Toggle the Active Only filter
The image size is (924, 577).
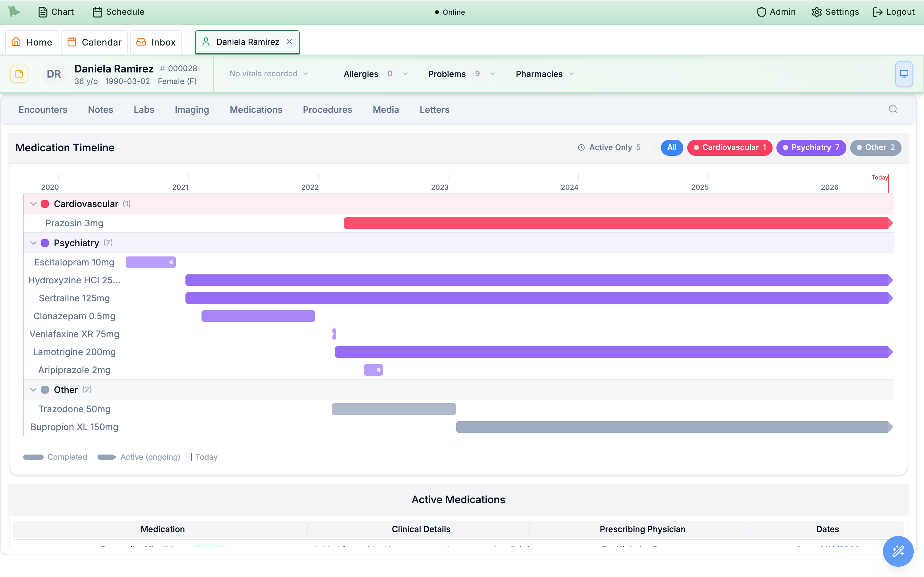tap(609, 147)
